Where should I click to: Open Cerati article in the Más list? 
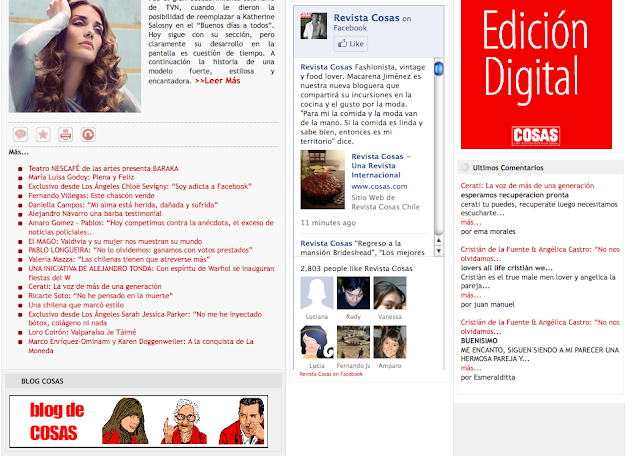(x=95, y=287)
